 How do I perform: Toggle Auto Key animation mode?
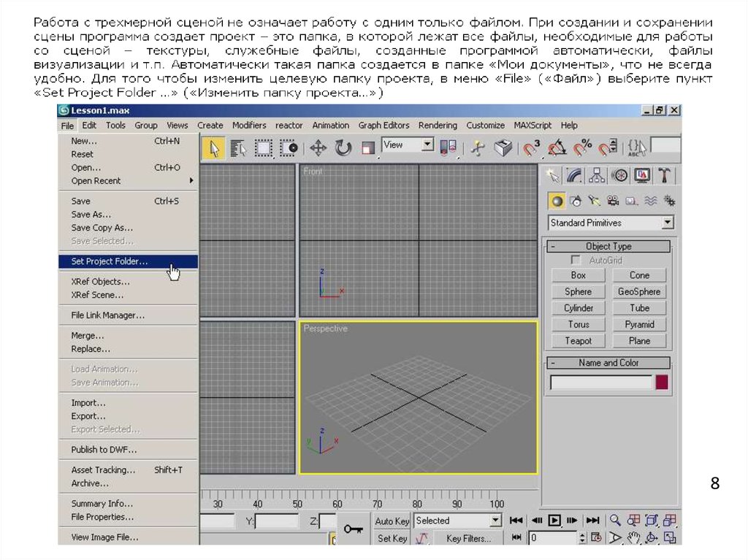point(392,521)
